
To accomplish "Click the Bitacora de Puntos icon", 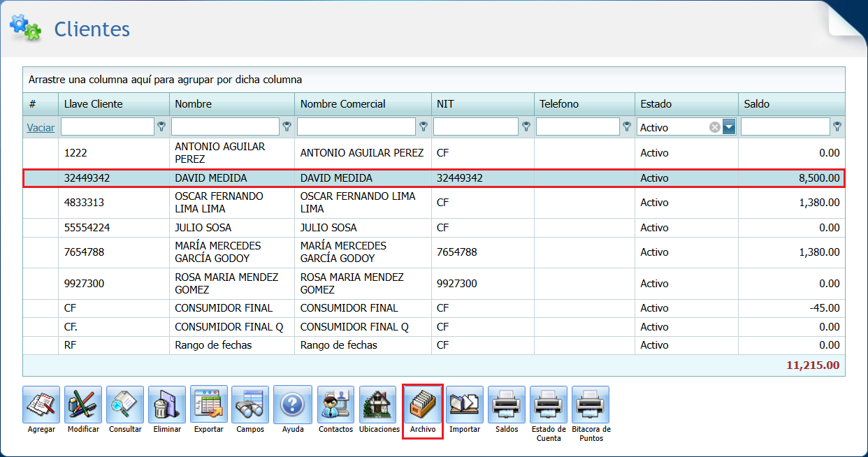I will point(591,405).
